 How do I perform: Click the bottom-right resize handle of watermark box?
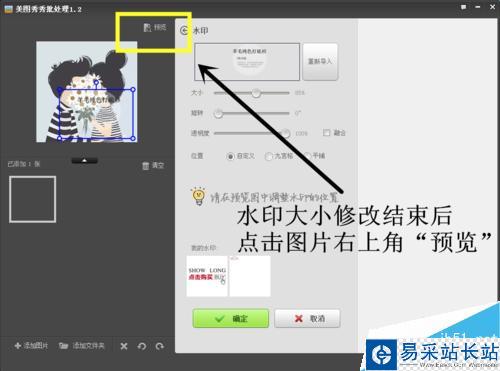pos(133,138)
